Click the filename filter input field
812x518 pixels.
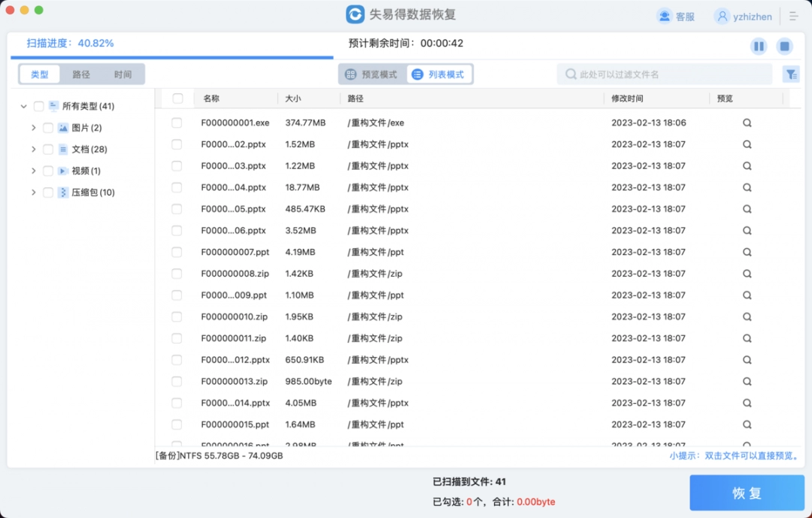[662, 74]
